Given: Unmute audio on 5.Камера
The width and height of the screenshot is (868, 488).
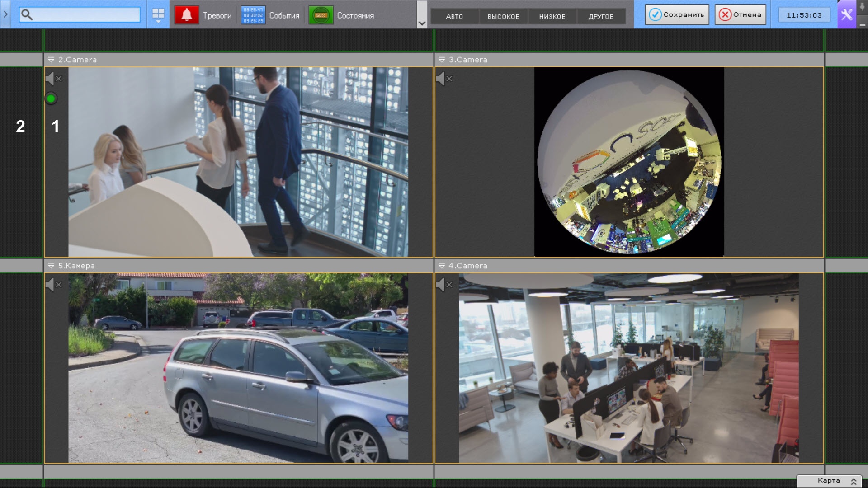Looking at the screenshot, I should click(54, 285).
